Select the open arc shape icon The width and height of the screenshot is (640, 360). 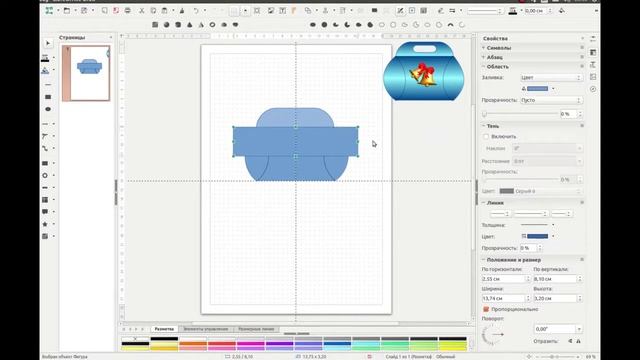click(451, 25)
